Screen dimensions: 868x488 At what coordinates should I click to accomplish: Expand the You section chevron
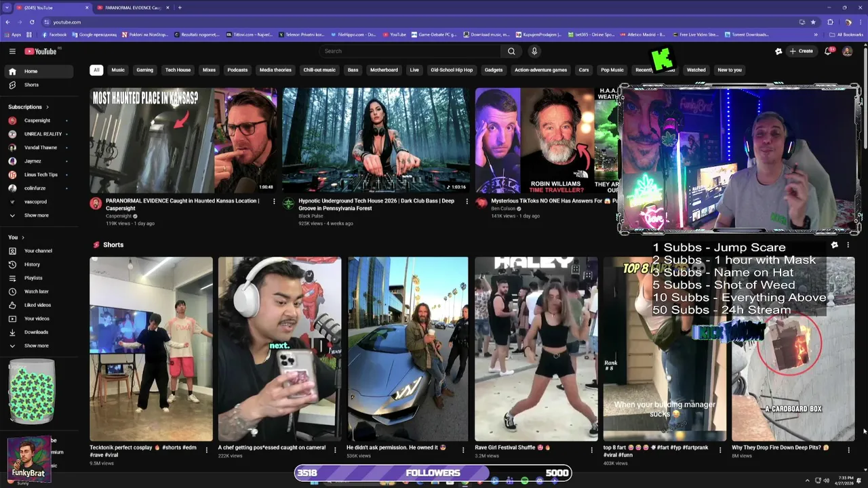tap(23, 237)
